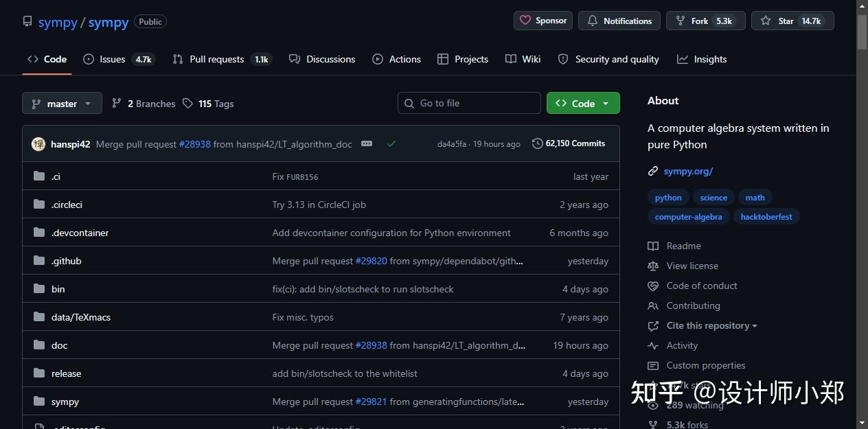Click the folder icon for .circleci
The height and width of the screenshot is (429, 868).
point(39,205)
